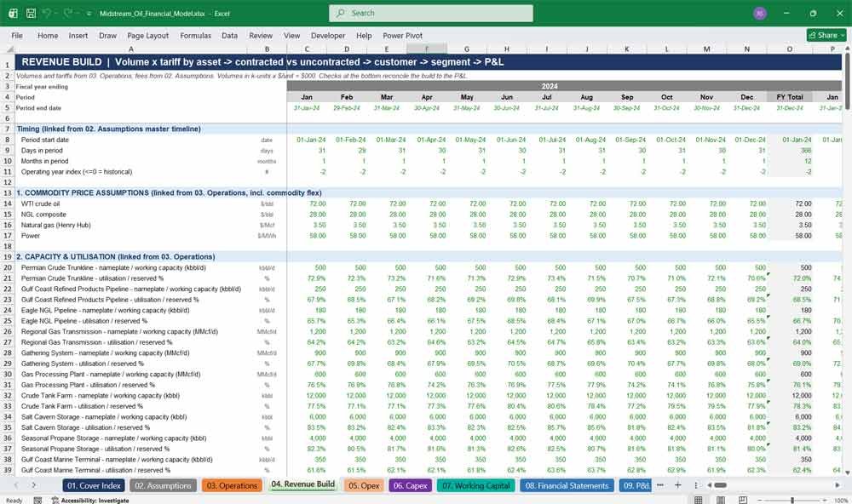Open the File menu

(17, 35)
